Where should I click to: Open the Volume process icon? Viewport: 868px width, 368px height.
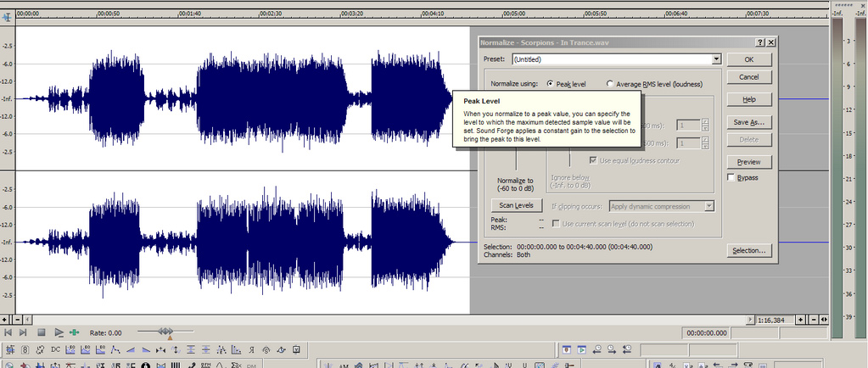tap(296, 349)
